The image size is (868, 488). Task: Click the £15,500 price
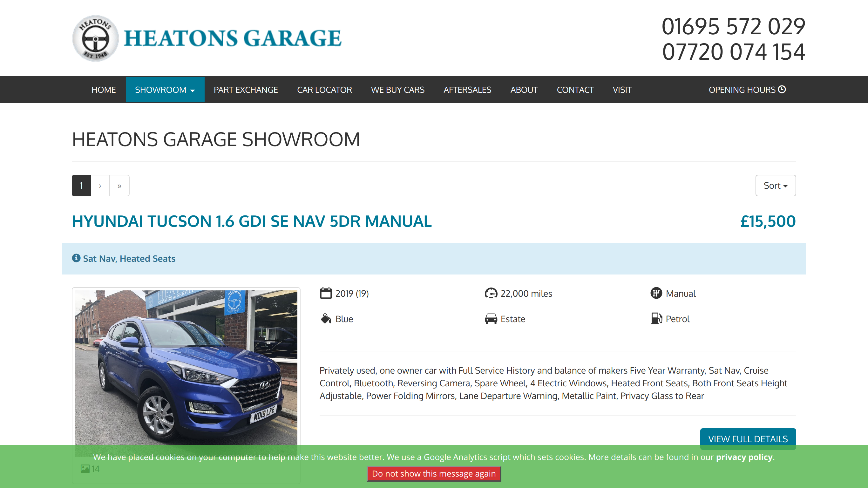click(768, 221)
